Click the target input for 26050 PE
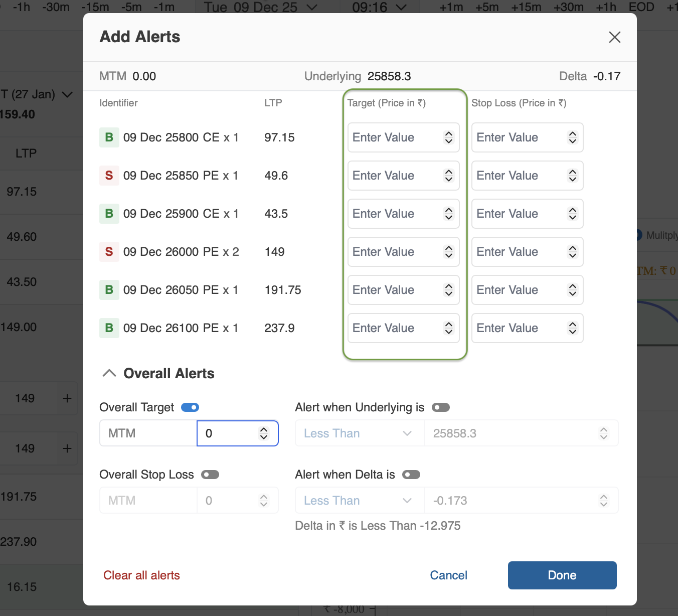The width and height of the screenshot is (678, 616). [x=394, y=290]
